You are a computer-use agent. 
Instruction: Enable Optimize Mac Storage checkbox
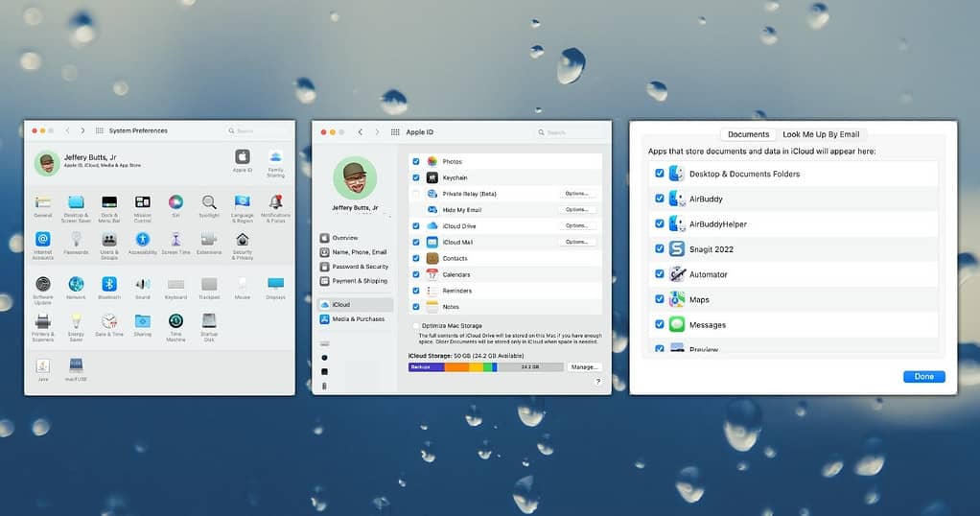click(x=415, y=326)
